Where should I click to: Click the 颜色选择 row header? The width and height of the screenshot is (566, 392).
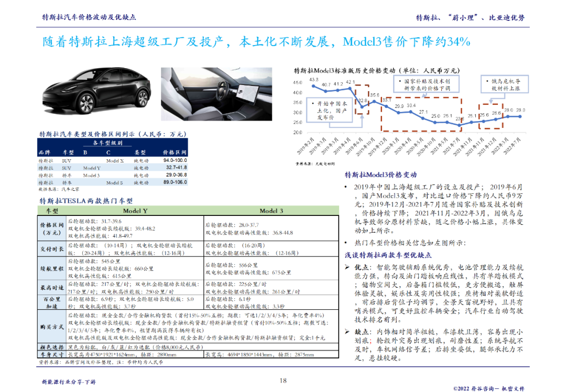[x=52, y=347]
